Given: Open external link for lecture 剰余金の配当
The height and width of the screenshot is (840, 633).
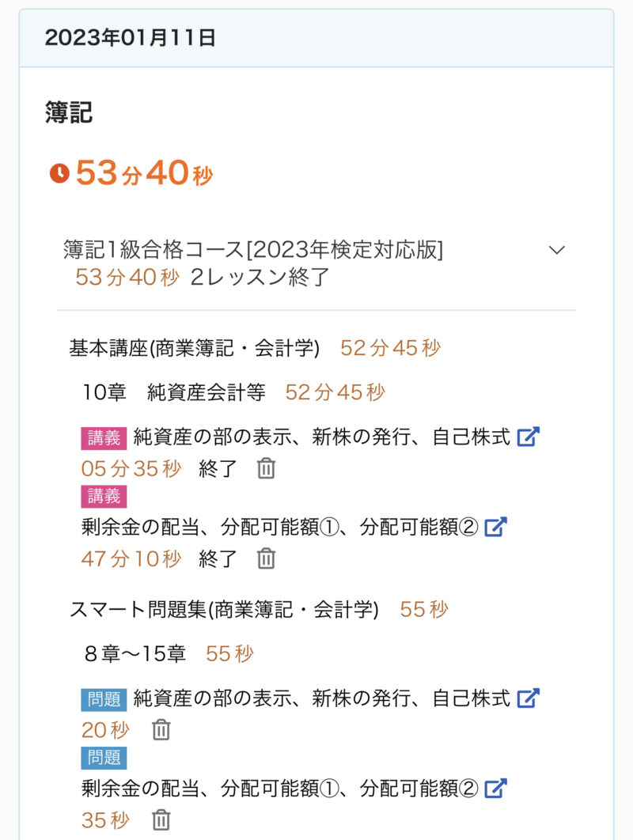Looking at the screenshot, I should 495,527.
